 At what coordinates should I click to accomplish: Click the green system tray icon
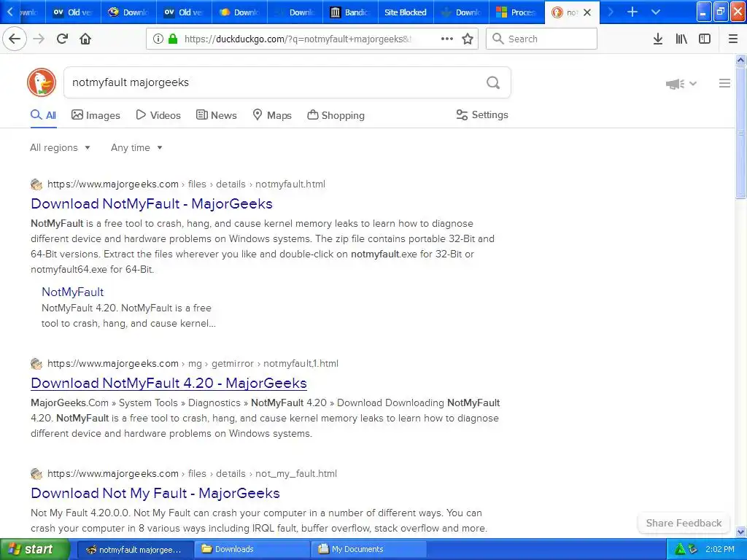679,550
